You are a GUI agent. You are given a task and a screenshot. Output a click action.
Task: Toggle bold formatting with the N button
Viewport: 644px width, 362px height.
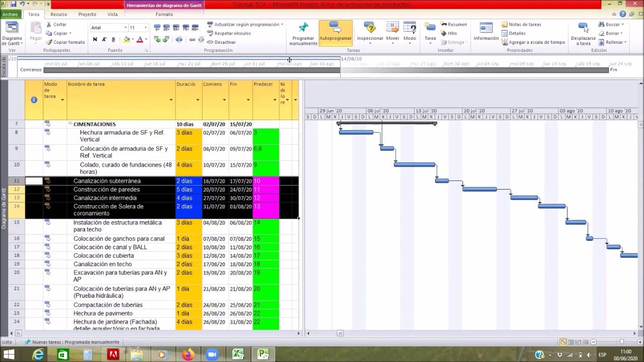pos(96,39)
